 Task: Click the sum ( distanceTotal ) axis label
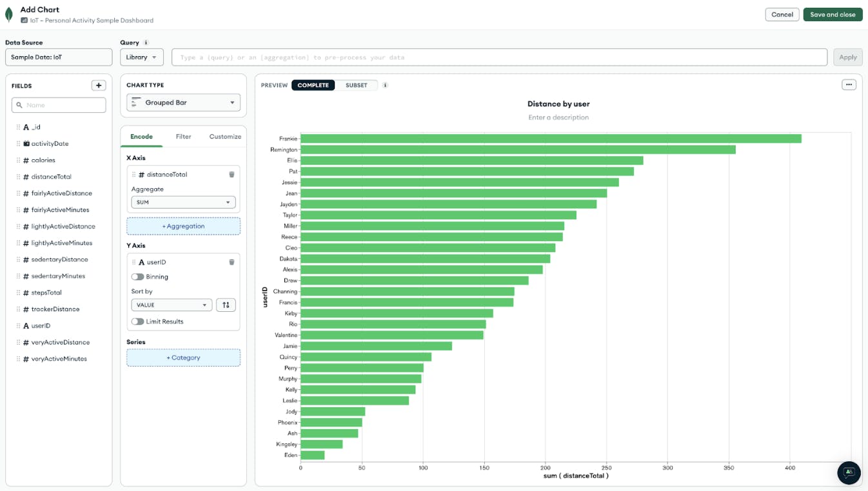click(x=577, y=476)
